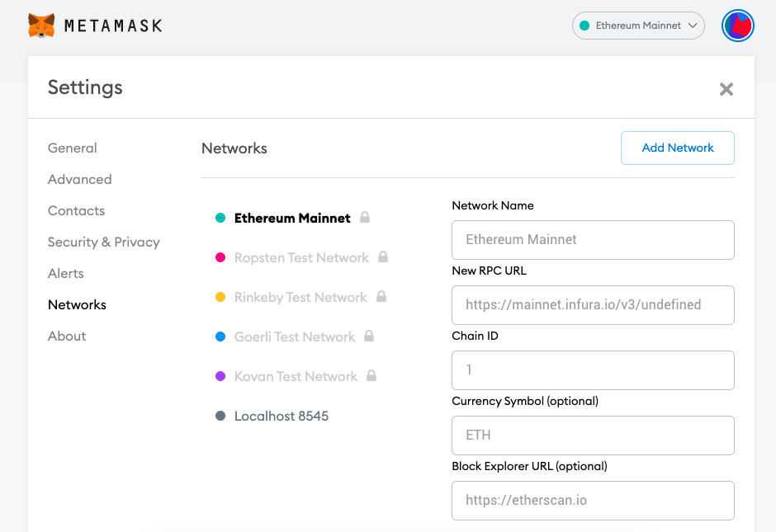Click the Add Network button
776x532 pixels.
678,148
